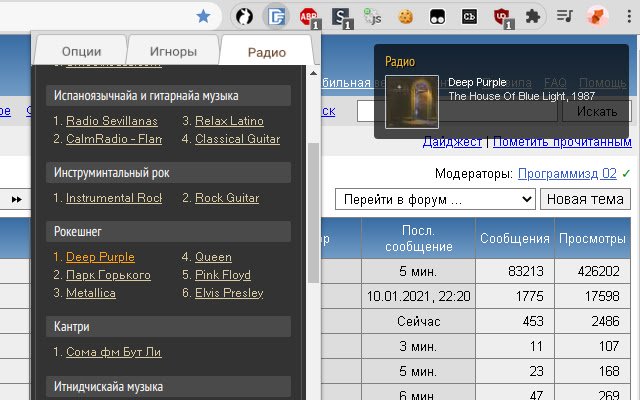The image size is (640, 400).
Task: Sort by Просмотры column header
Action: (592, 238)
